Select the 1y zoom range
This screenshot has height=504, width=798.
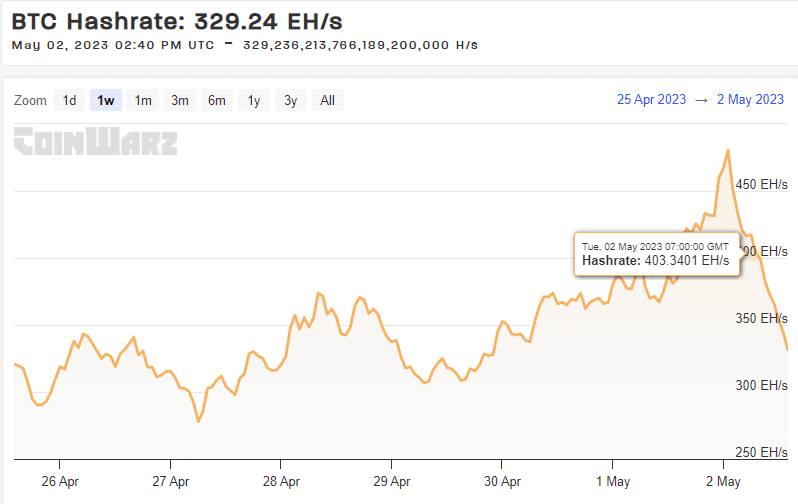(254, 100)
